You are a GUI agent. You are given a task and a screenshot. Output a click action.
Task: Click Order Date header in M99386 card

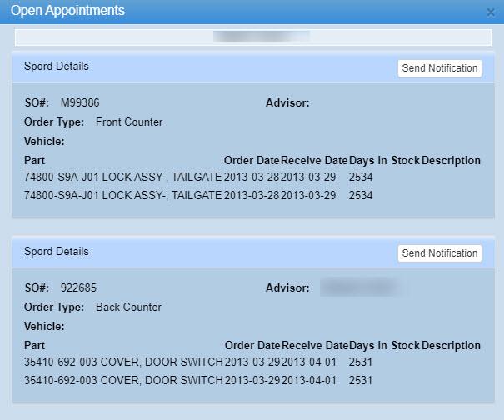(x=252, y=160)
